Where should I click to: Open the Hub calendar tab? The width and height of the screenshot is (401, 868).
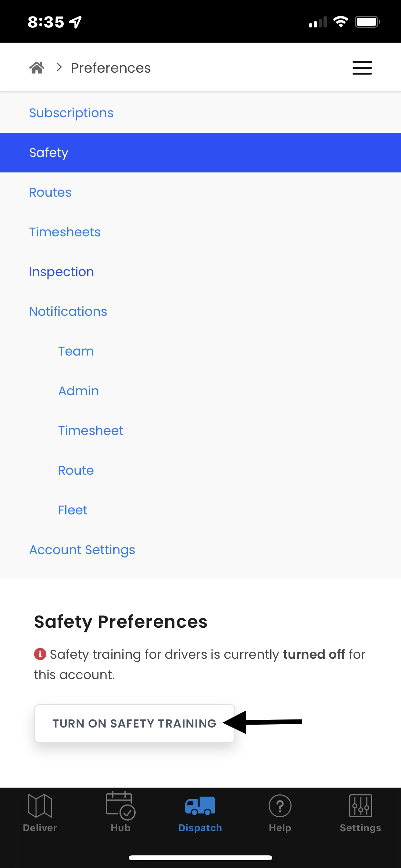(120, 812)
